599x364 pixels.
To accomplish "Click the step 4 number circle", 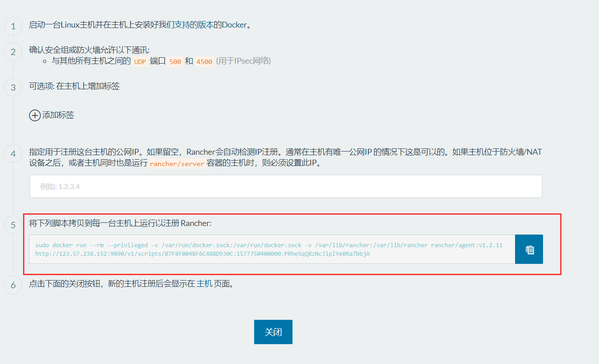I will pyautogui.click(x=13, y=154).
